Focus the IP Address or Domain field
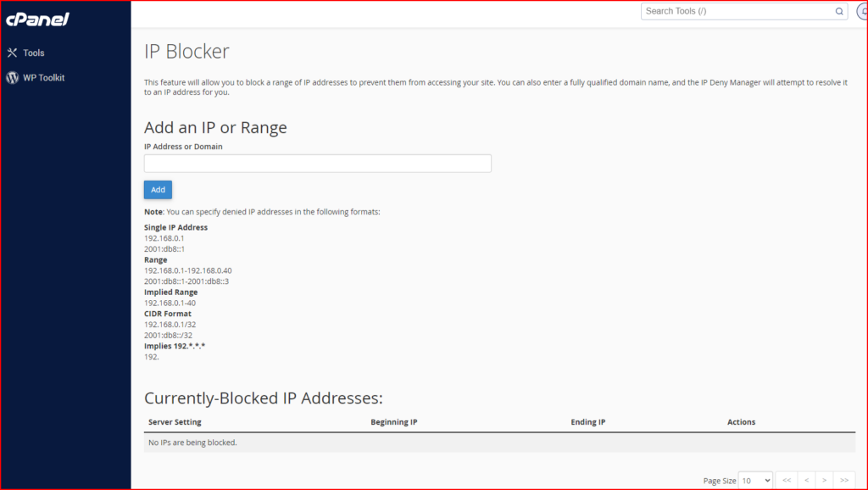 click(x=318, y=164)
